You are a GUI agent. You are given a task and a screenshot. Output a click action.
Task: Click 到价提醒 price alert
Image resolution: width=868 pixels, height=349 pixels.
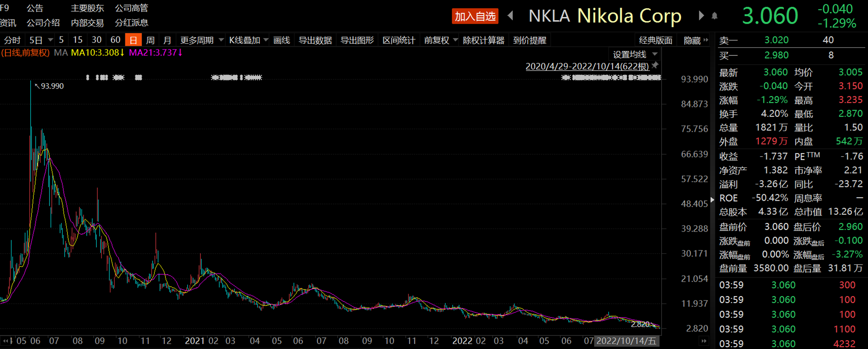click(530, 40)
